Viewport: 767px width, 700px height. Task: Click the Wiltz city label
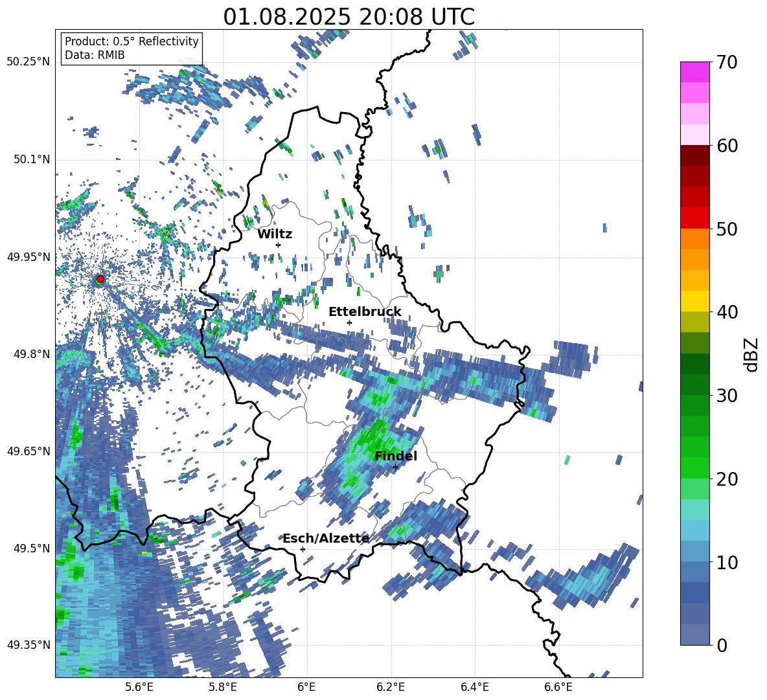pyautogui.click(x=275, y=234)
